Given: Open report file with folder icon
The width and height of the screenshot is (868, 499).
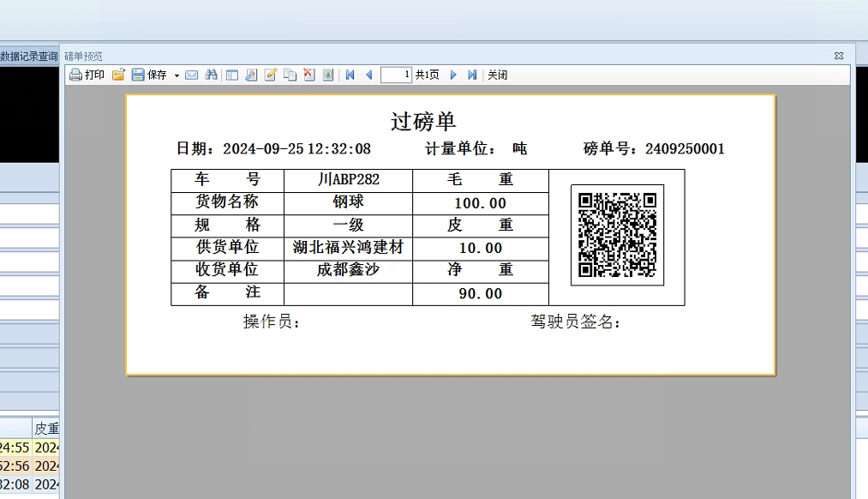Looking at the screenshot, I should coord(118,75).
